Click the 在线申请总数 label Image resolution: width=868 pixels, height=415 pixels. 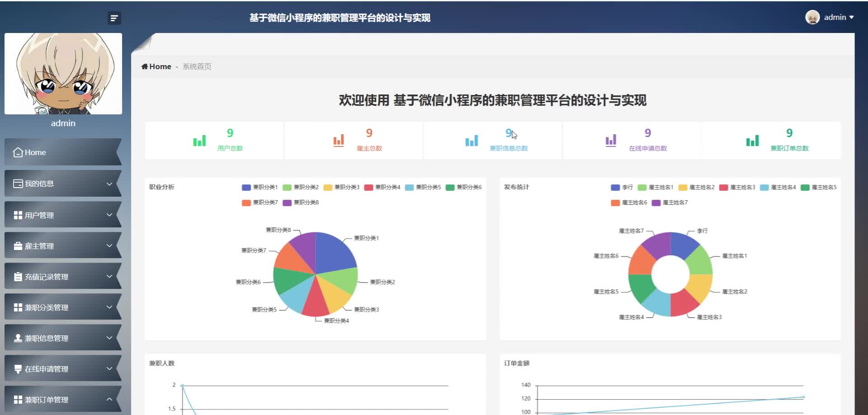pyautogui.click(x=648, y=148)
